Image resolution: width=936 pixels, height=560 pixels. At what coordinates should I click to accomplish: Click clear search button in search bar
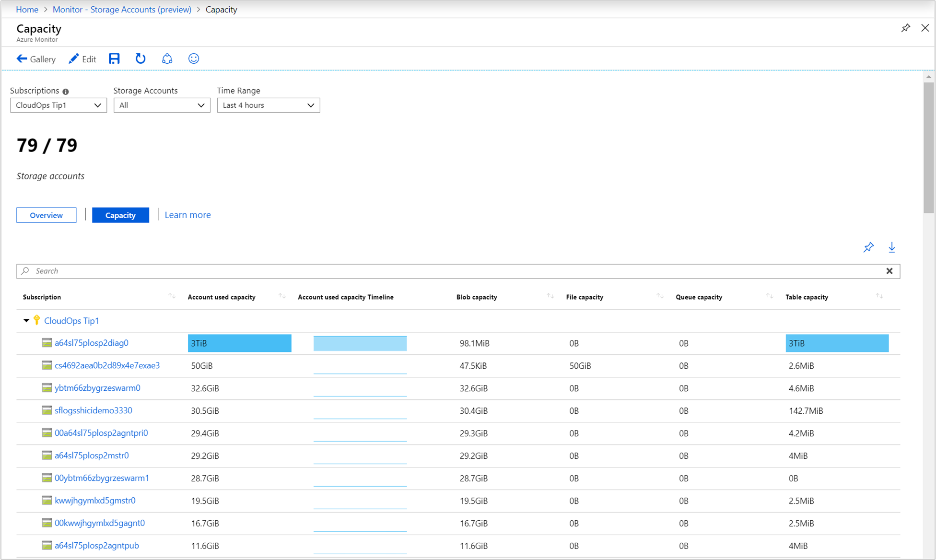(x=890, y=271)
